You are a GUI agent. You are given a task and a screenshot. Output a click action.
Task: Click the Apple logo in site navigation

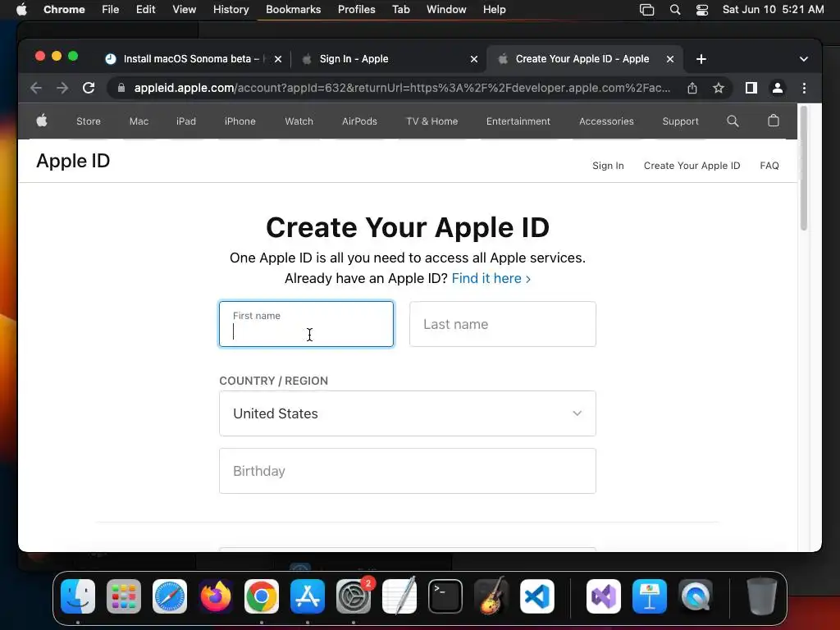tap(42, 121)
